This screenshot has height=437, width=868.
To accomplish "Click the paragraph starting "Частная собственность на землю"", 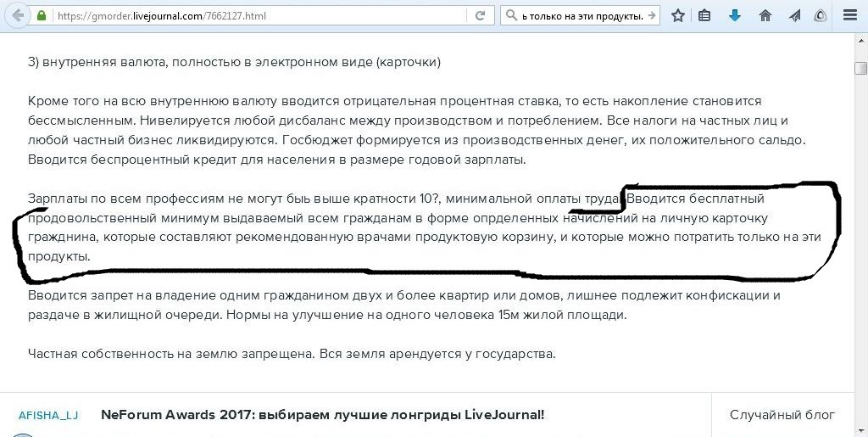I will tap(292, 354).
